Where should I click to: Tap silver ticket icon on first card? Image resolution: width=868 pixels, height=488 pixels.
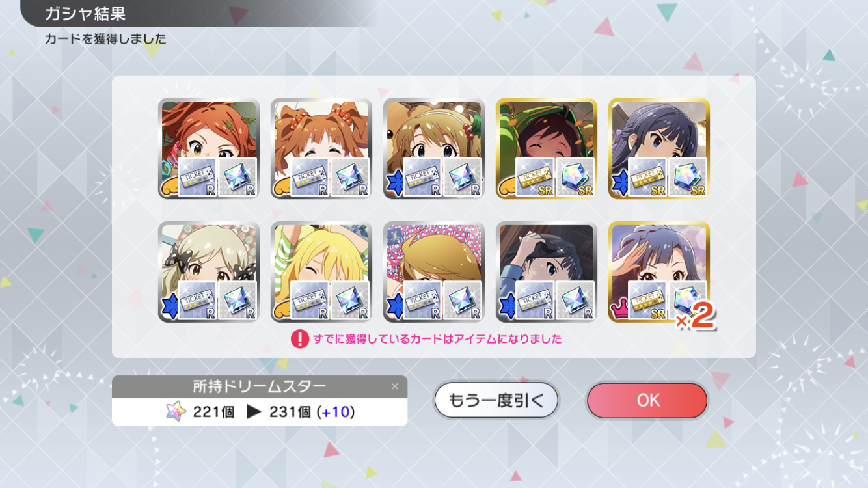(x=198, y=177)
